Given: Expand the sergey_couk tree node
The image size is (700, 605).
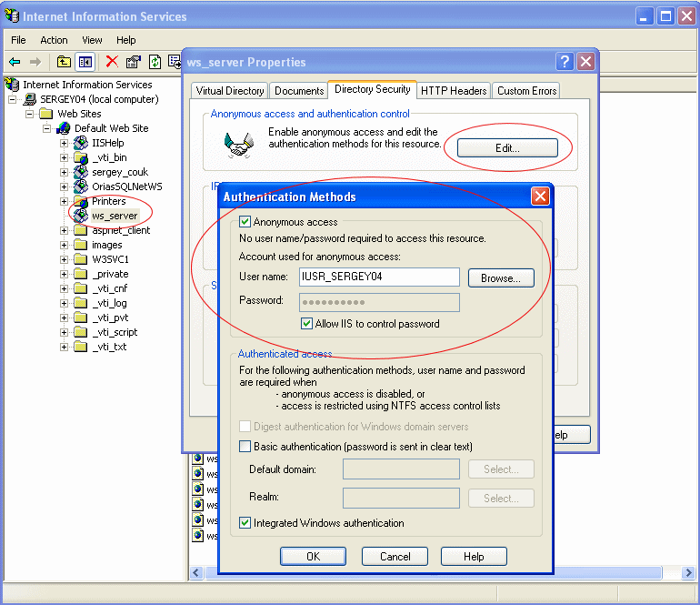Looking at the screenshot, I should (x=64, y=173).
